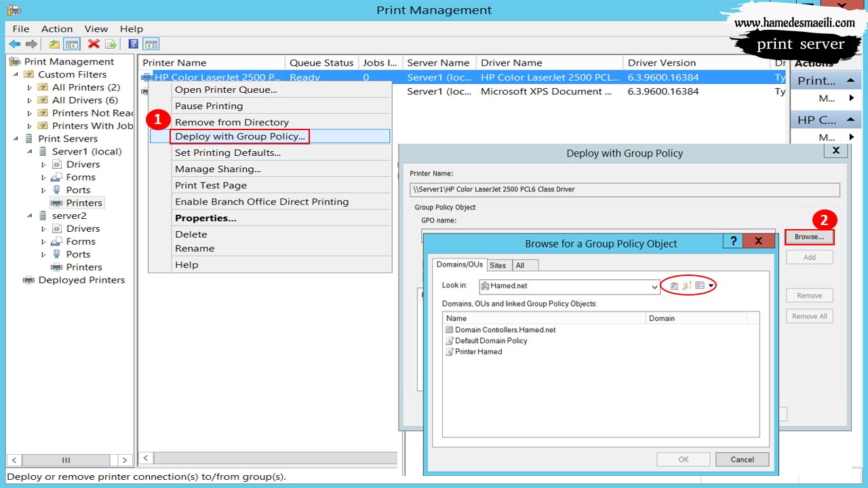Click create new GPO icon in Browse dialog
Viewport: 868px width, 488px height.
(x=687, y=286)
